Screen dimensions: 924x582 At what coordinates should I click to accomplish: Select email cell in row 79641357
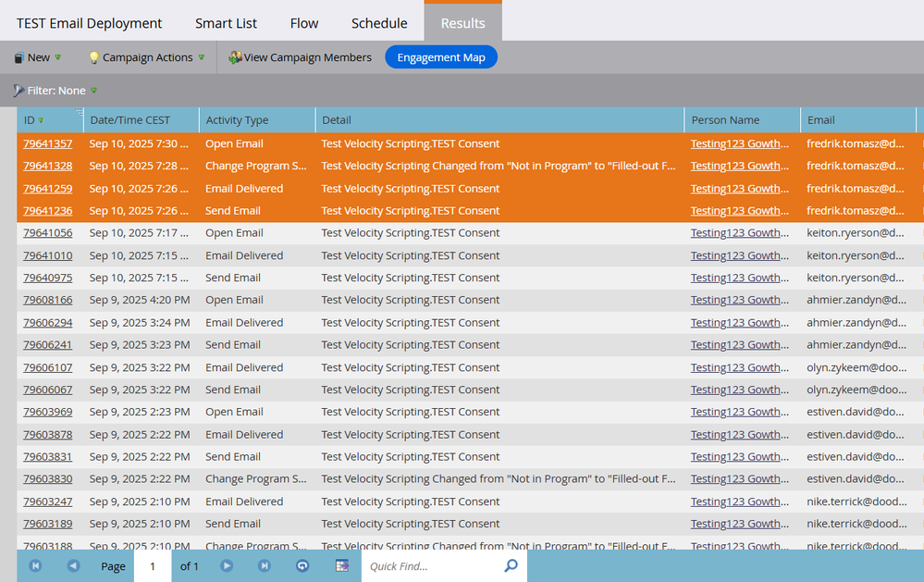(855, 143)
